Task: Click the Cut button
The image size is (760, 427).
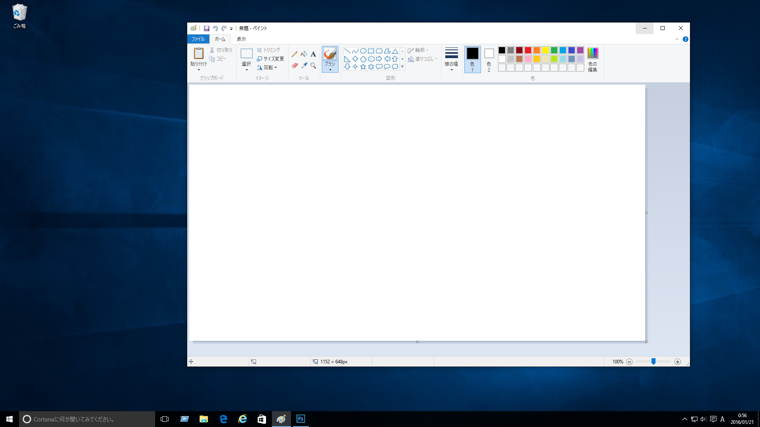Action: [x=221, y=50]
